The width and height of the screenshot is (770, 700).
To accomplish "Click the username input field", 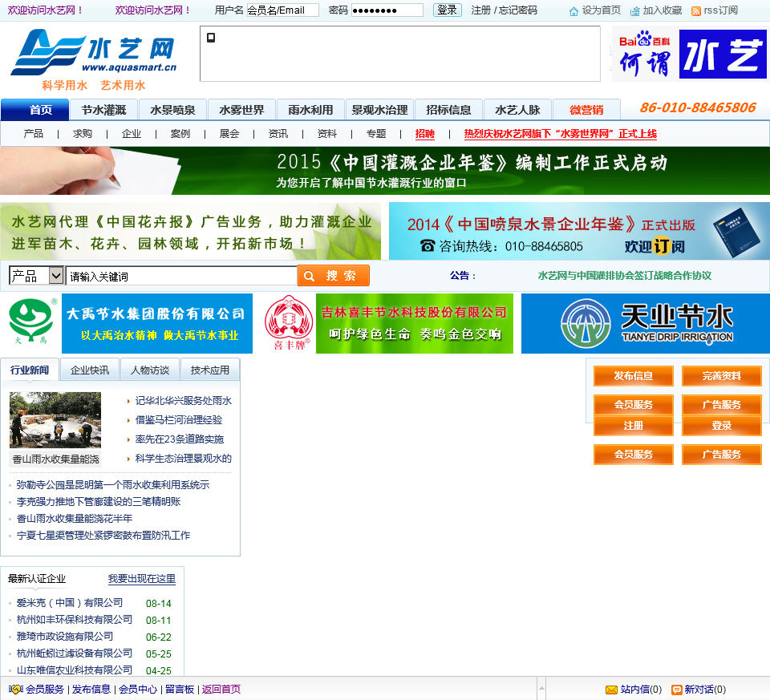I will 282,10.
